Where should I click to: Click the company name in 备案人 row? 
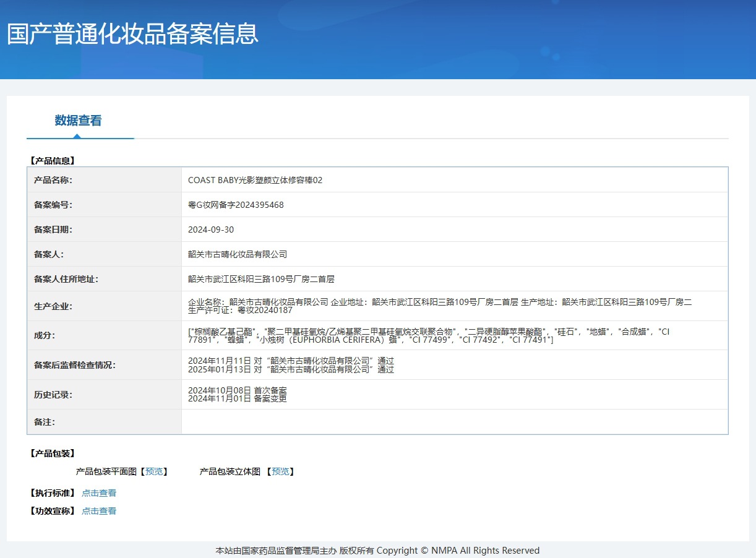[x=238, y=254]
